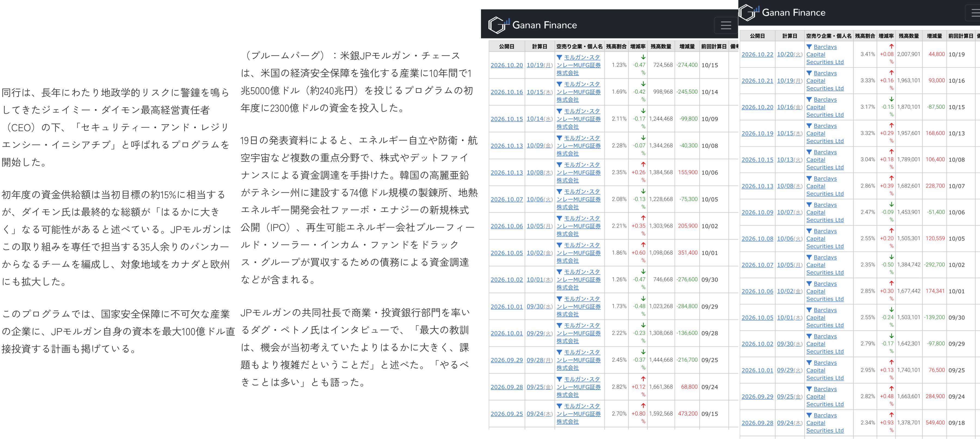This screenshot has width=980, height=439.
Task: Click the filter funnel in Barclays row 2026.10.08
Action: (809, 231)
